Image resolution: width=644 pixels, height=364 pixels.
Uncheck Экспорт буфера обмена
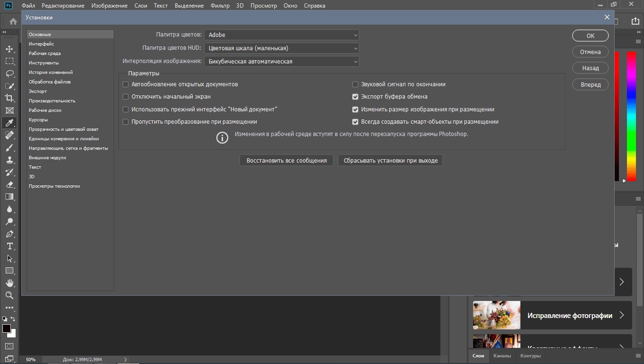coord(355,97)
